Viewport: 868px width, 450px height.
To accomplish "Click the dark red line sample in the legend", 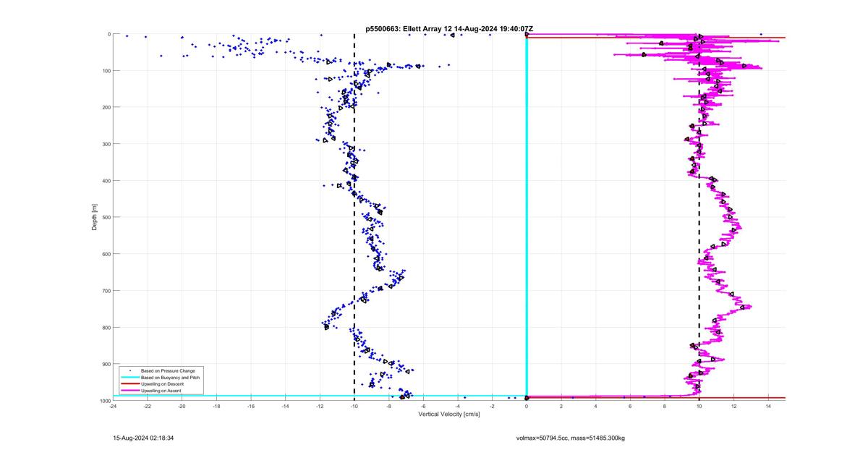I will [x=129, y=384].
